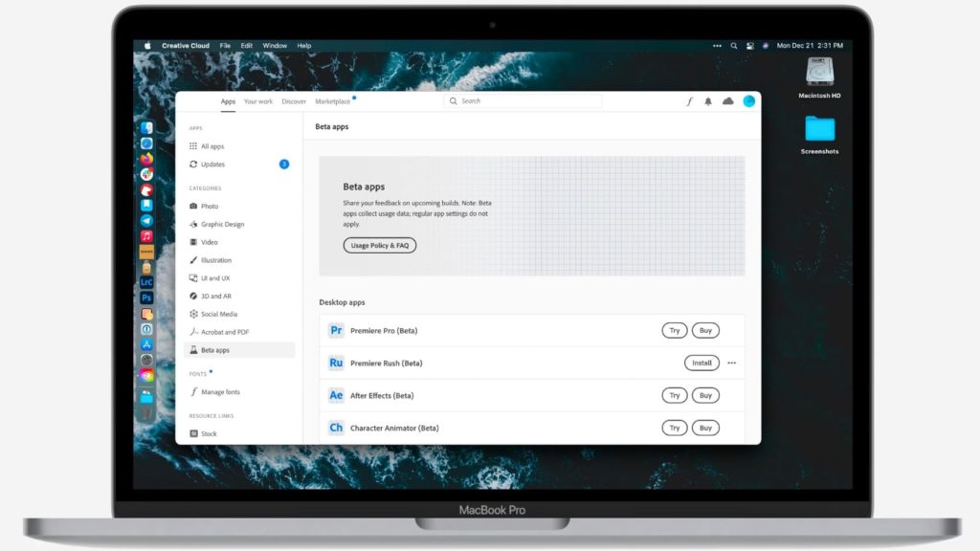
Task: Click the Updates count badge
Action: (x=283, y=165)
